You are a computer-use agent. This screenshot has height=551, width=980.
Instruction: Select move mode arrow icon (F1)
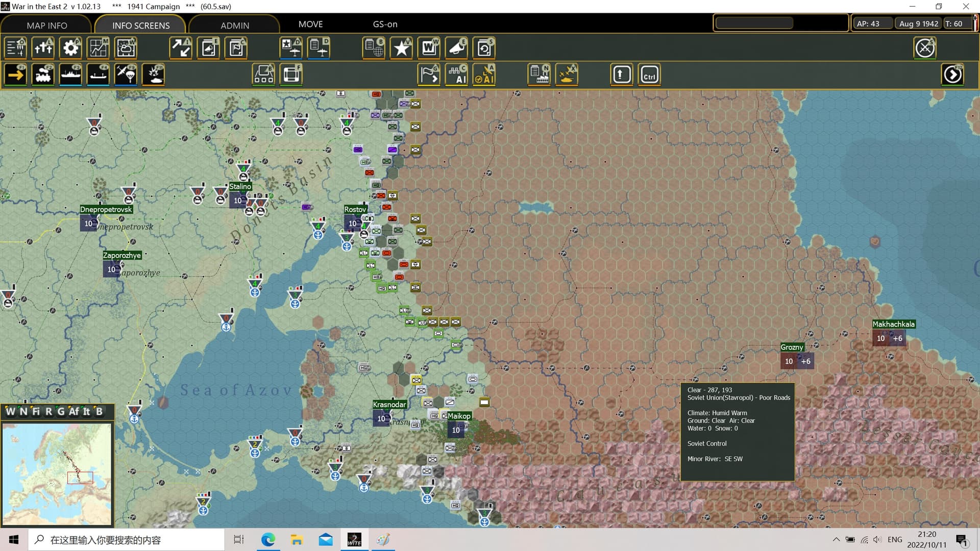(x=16, y=74)
